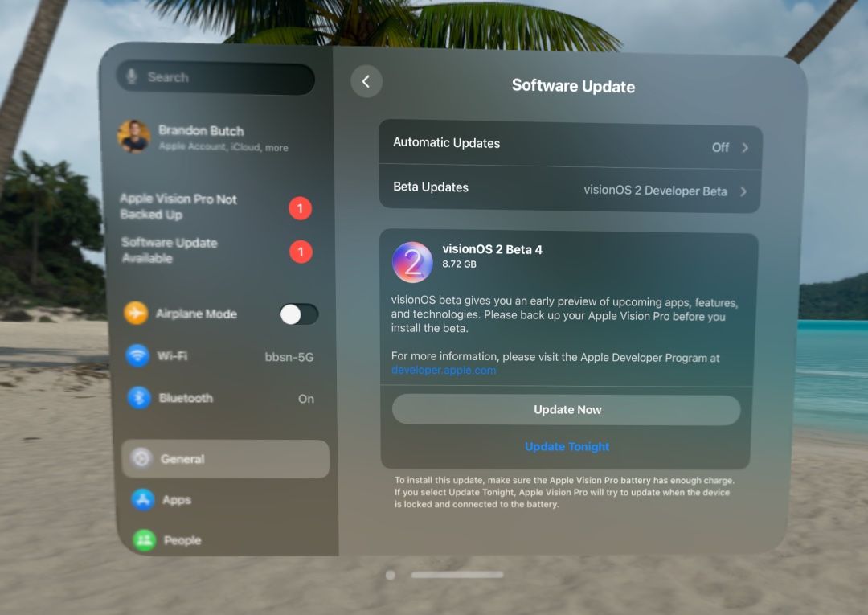Click Apple Account, iCloud, more subtitle

click(x=223, y=147)
